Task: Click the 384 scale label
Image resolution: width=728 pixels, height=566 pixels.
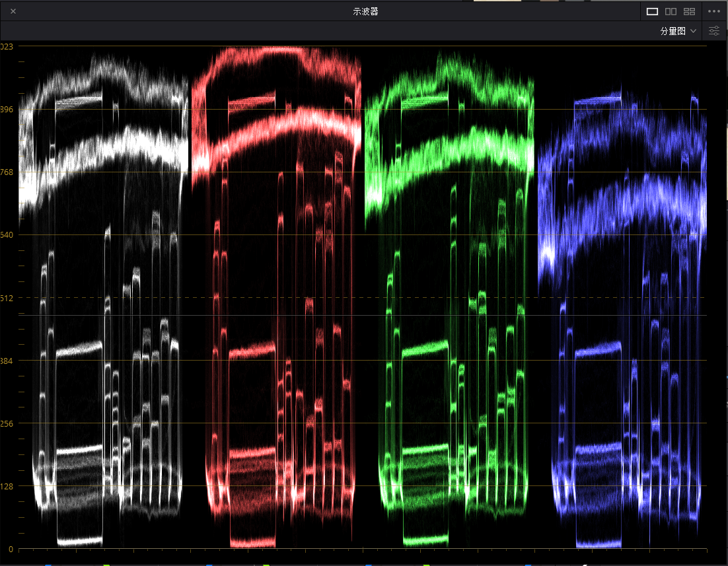Action: pos(7,361)
